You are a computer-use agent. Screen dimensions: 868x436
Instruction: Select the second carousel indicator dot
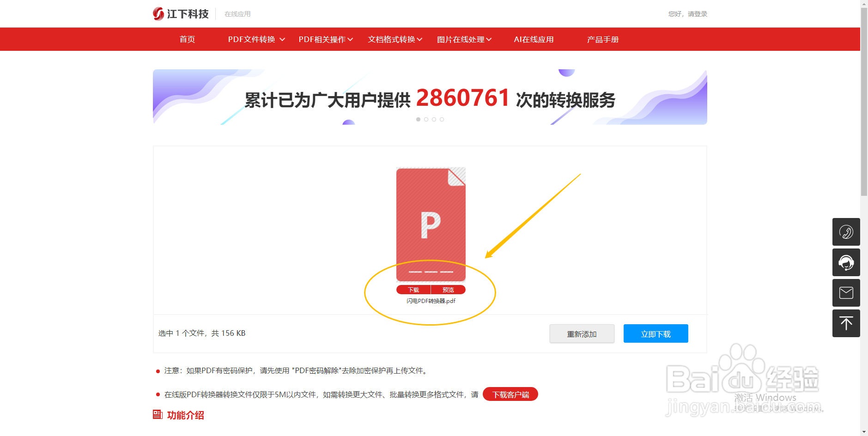point(426,119)
